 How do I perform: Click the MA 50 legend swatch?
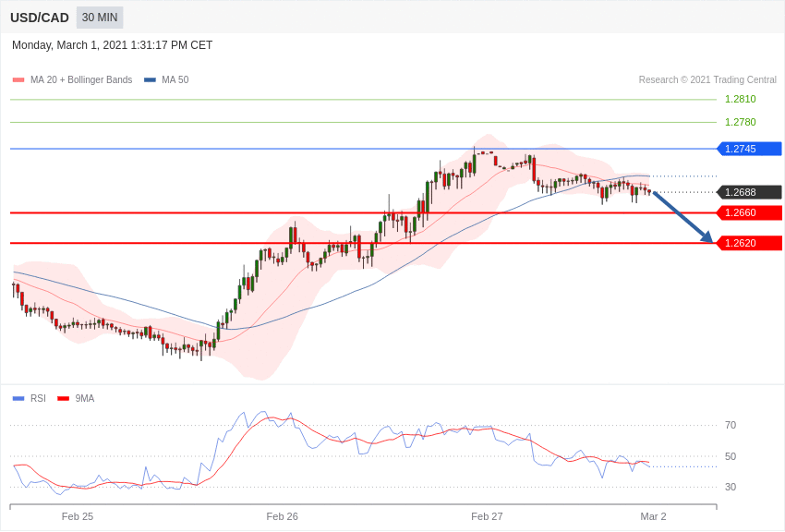point(151,80)
